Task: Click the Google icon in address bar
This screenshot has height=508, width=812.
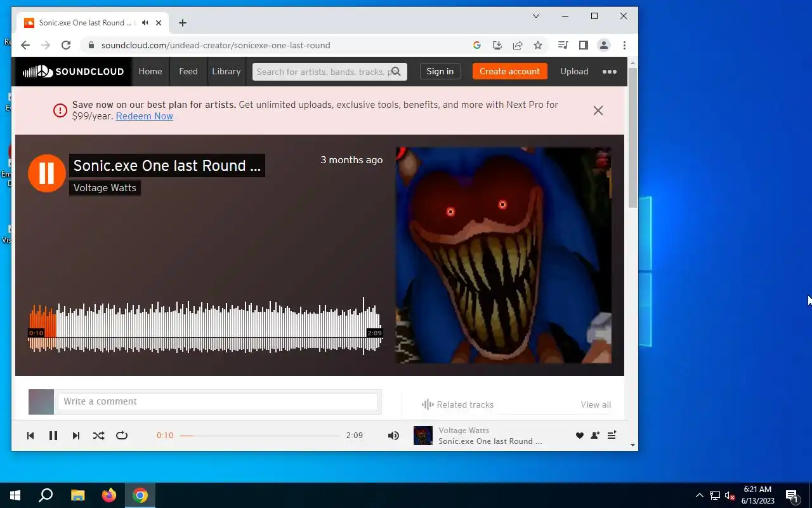Action: point(477,45)
